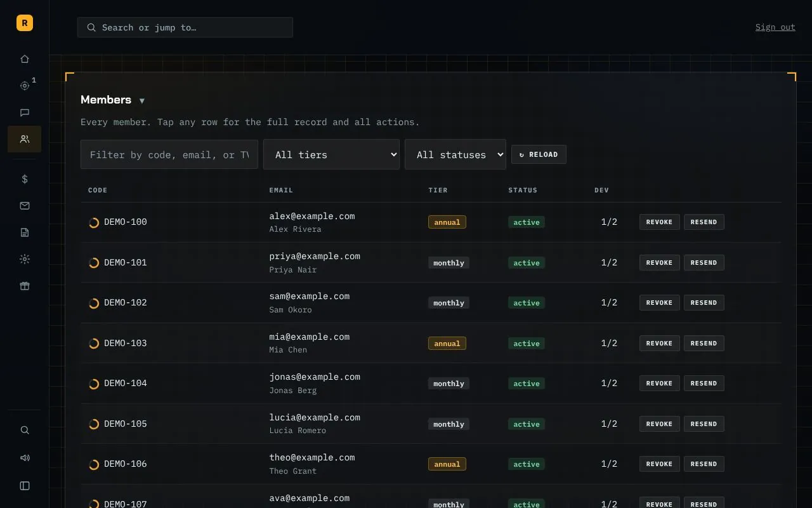Select the Members people icon in sidebar
The image size is (812, 508).
pyautogui.click(x=25, y=139)
